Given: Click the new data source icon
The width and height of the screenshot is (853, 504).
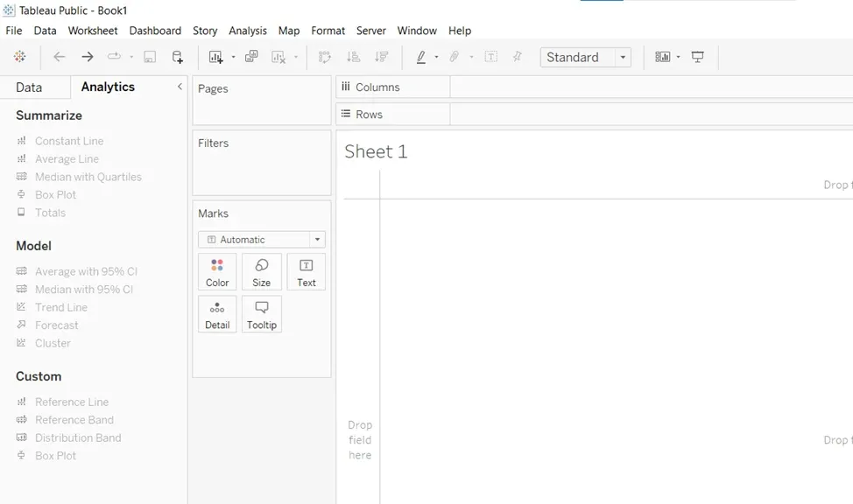Looking at the screenshot, I should click(178, 57).
